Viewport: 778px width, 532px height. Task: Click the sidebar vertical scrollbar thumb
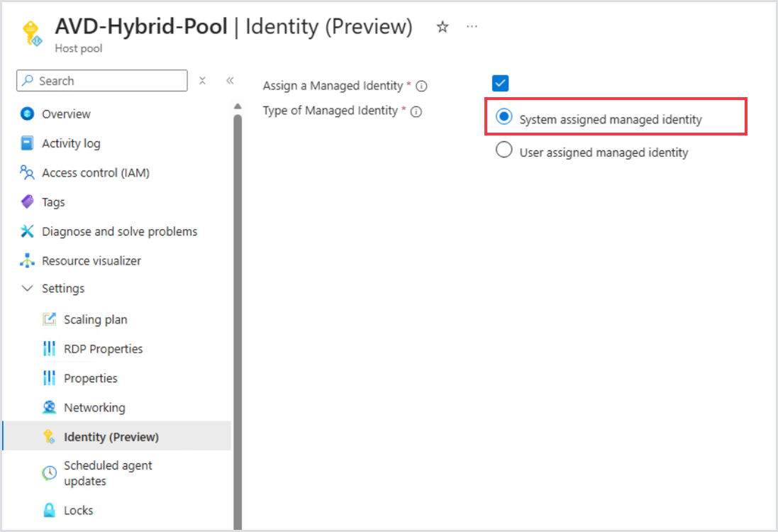click(x=238, y=321)
